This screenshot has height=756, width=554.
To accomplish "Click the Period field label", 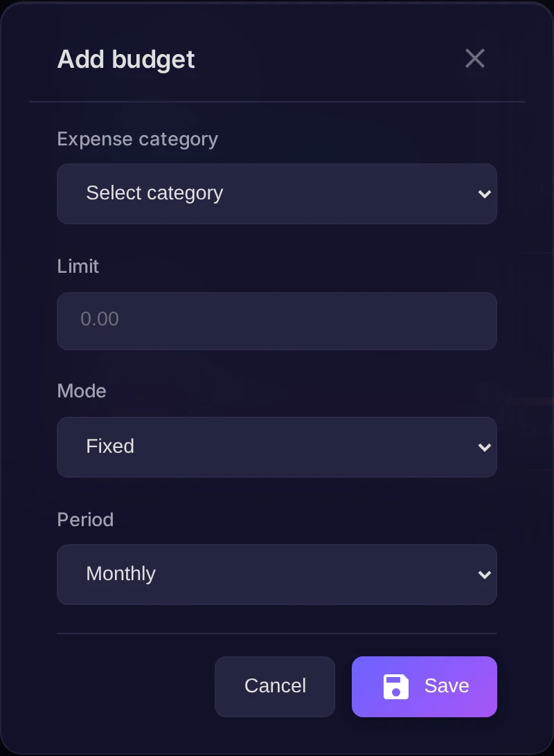I will (x=85, y=520).
